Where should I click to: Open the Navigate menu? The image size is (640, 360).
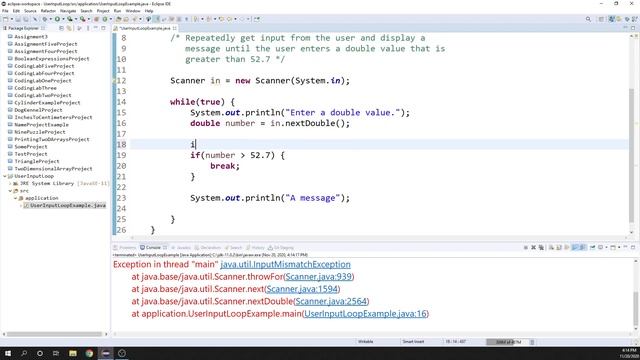(68, 11)
